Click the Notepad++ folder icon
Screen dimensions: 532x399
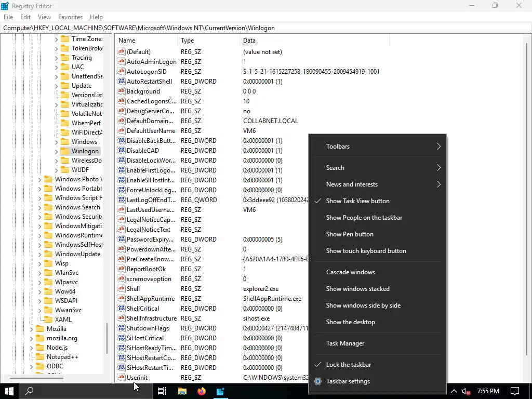(40, 356)
